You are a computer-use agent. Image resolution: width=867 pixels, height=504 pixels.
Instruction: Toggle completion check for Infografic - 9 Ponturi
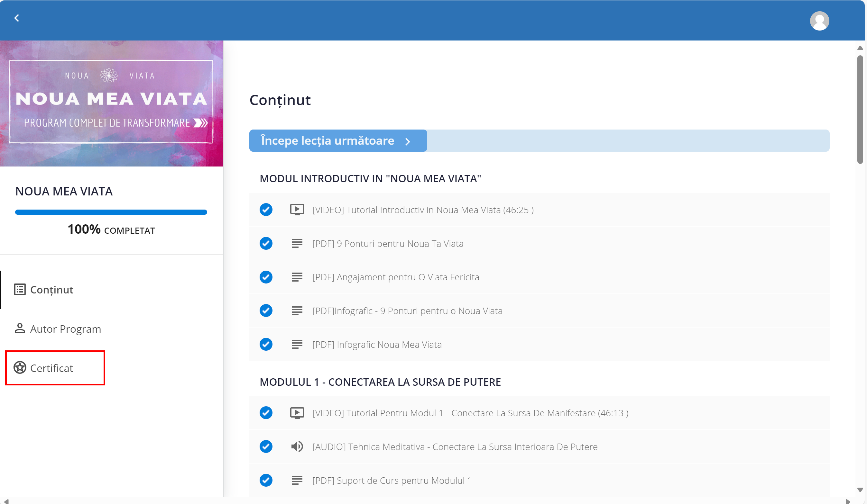click(266, 310)
